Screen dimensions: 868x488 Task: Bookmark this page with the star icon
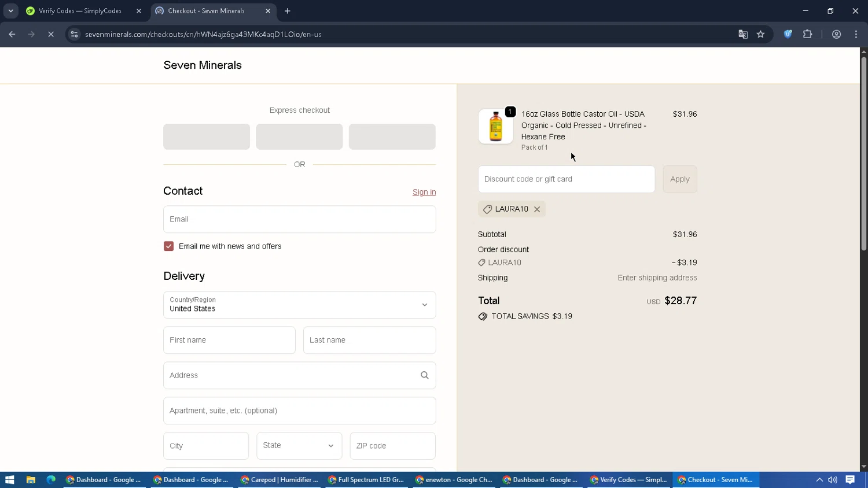[x=760, y=34]
